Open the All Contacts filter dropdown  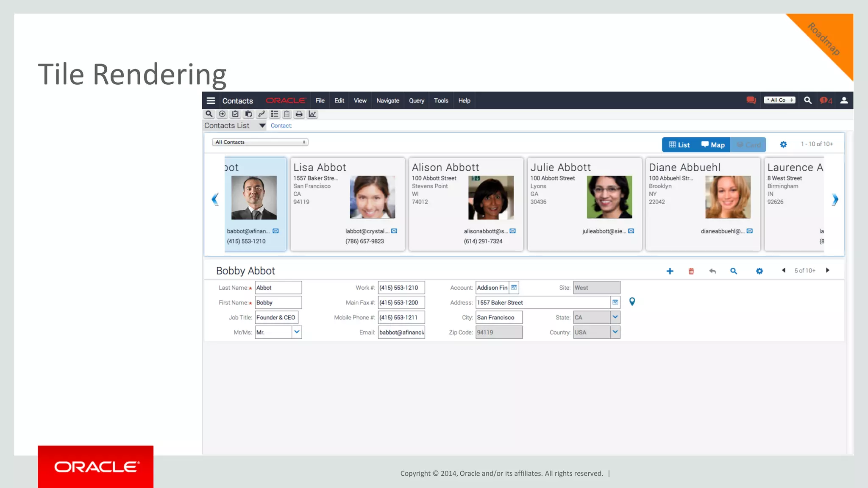click(x=260, y=142)
